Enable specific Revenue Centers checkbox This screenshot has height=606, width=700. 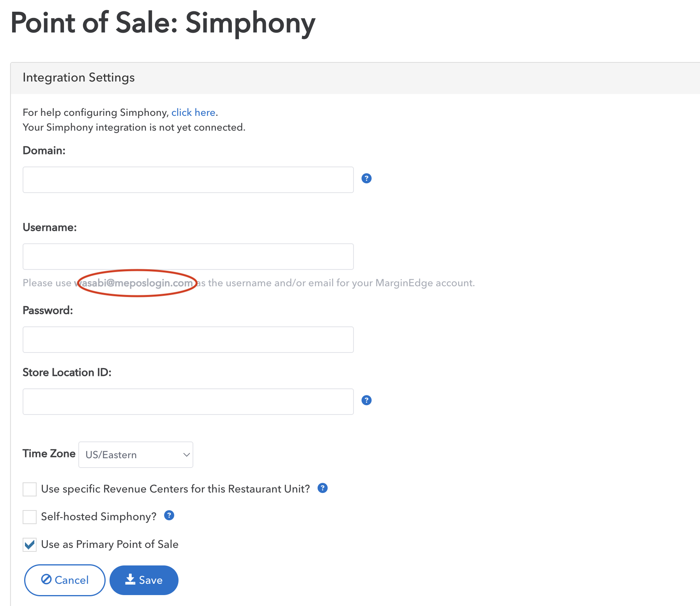click(30, 489)
